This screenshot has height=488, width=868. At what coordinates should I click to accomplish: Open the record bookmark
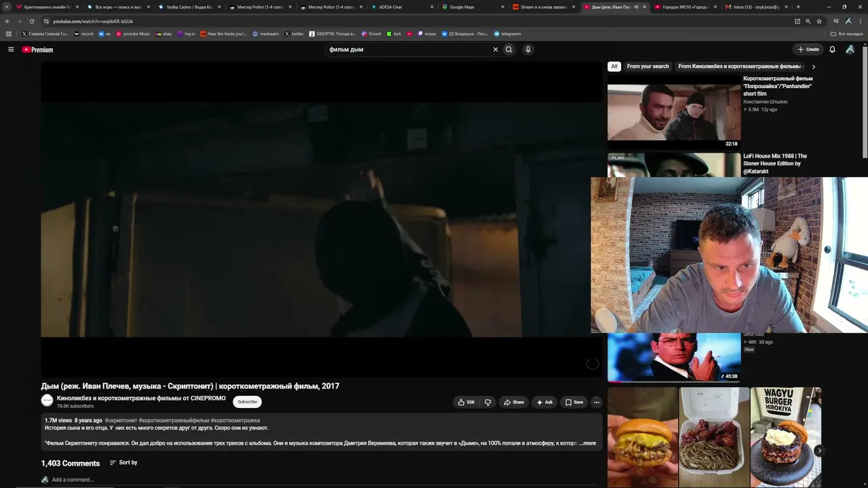click(x=83, y=33)
